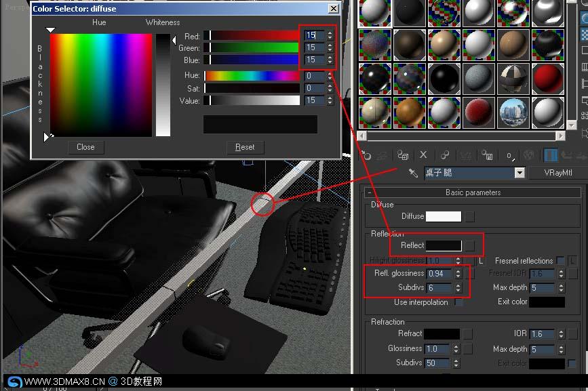Click the Red color slider
The height and width of the screenshot is (391, 588).
(x=252, y=36)
